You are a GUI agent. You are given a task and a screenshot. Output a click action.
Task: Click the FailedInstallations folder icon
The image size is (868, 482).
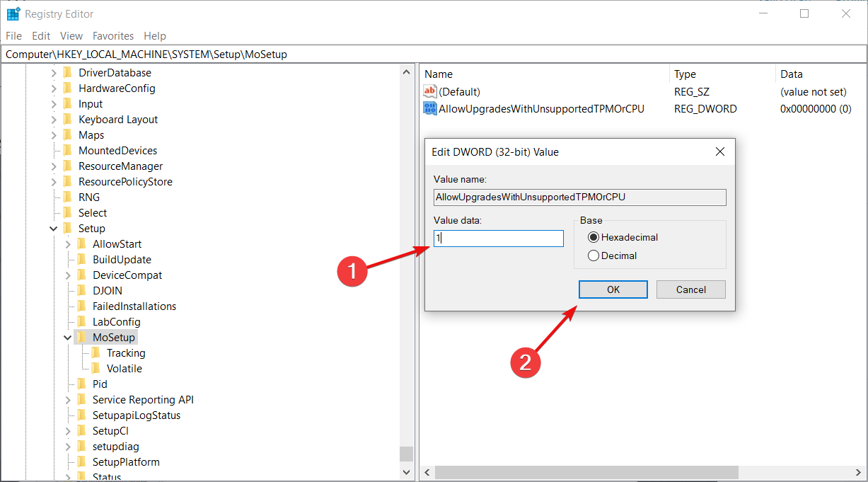coord(83,306)
